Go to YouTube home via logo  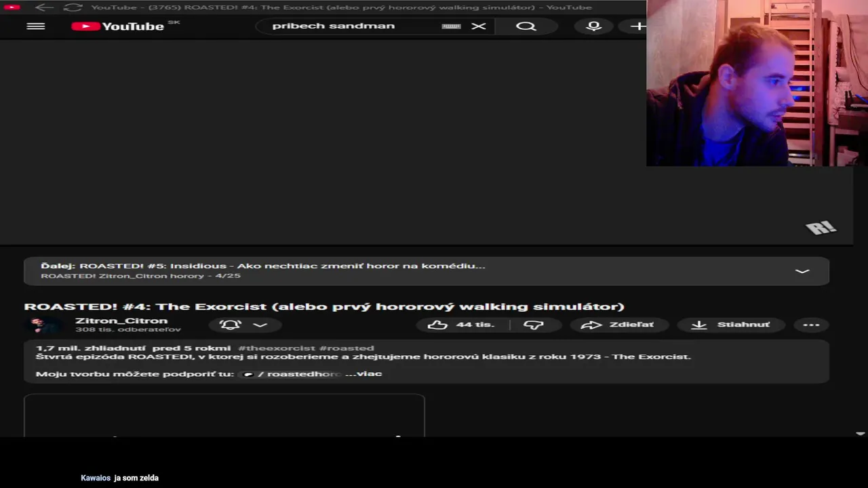[117, 26]
